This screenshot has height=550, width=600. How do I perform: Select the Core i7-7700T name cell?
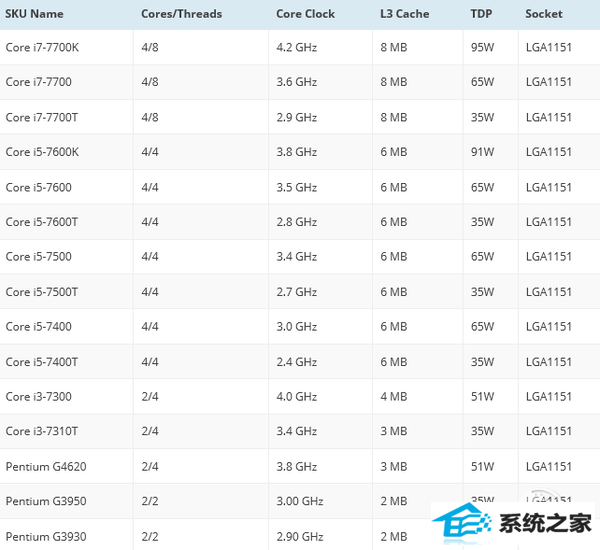coord(41,118)
